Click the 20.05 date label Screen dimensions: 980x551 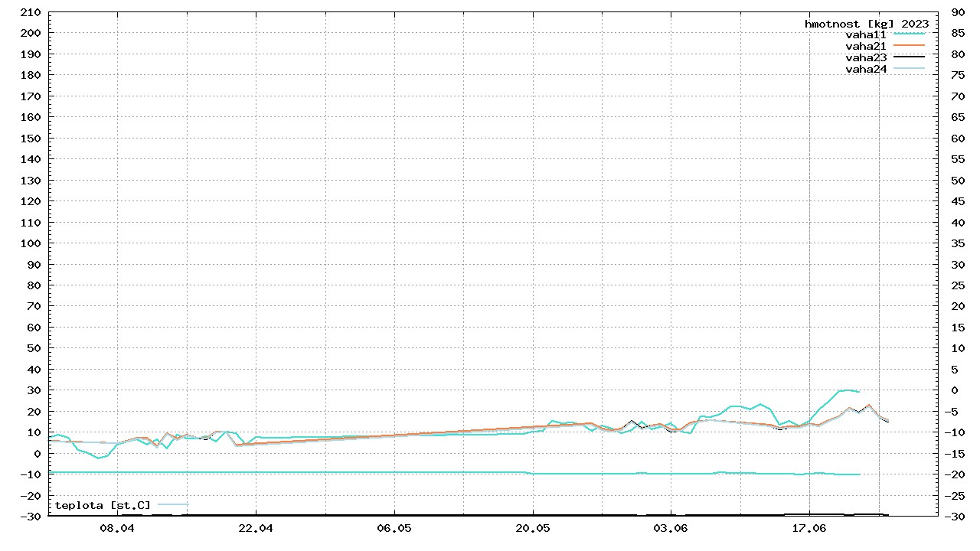coord(533,528)
